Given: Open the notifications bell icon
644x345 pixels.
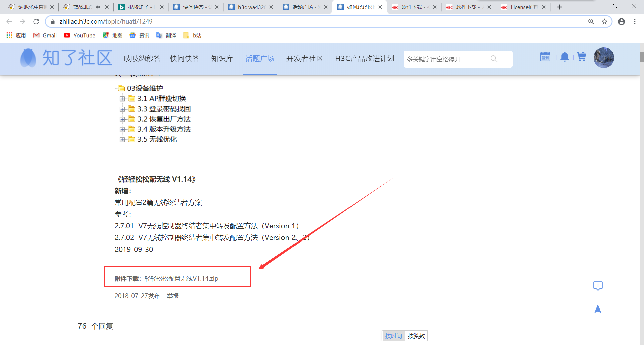Looking at the screenshot, I should [x=565, y=57].
